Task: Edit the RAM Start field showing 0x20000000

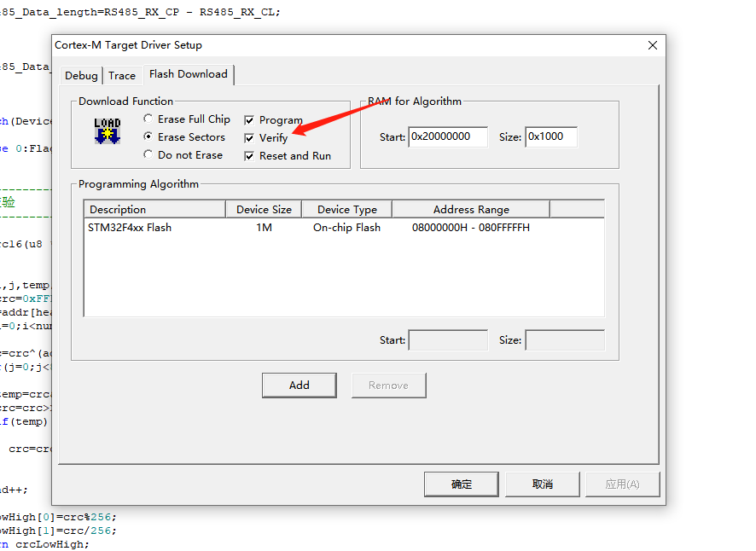Action: coord(447,136)
